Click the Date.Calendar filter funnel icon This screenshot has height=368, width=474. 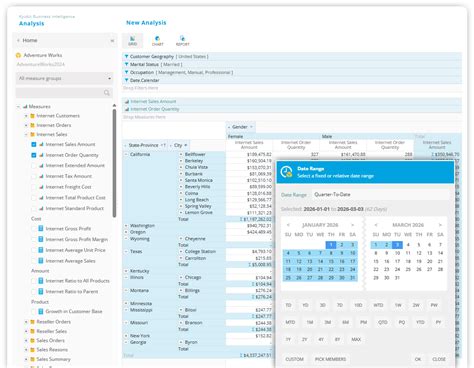coord(126,80)
